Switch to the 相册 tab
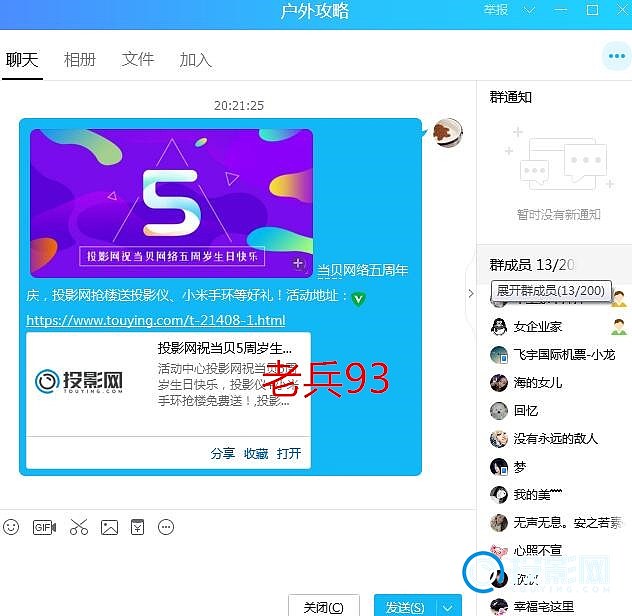The height and width of the screenshot is (616, 632). pyautogui.click(x=80, y=59)
